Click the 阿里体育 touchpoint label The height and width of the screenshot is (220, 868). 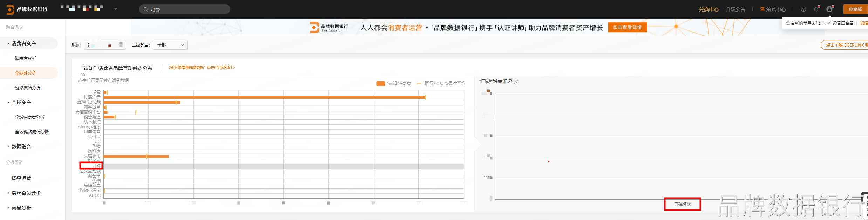pyautogui.click(x=92, y=132)
